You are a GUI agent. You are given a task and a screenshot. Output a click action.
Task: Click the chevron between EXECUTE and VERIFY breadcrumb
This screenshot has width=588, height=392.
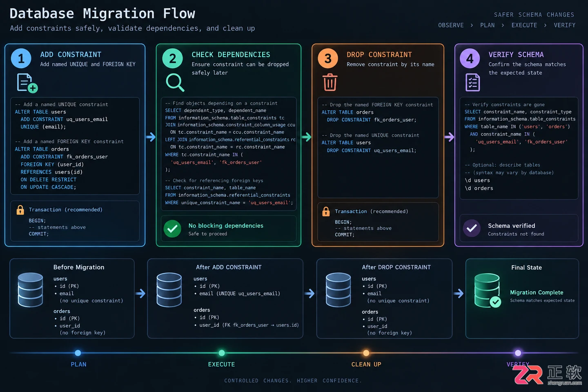click(x=545, y=25)
